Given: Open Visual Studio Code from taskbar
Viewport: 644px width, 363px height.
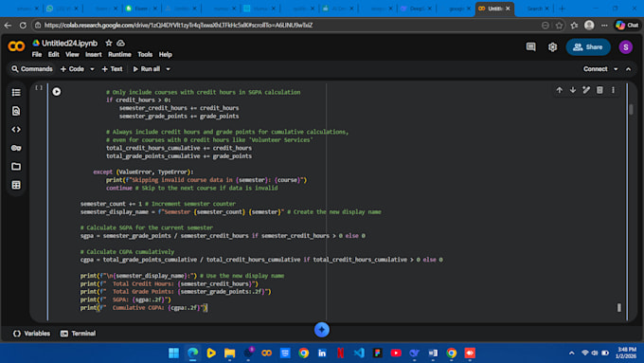Looking at the screenshot, I should [x=359, y=353].
